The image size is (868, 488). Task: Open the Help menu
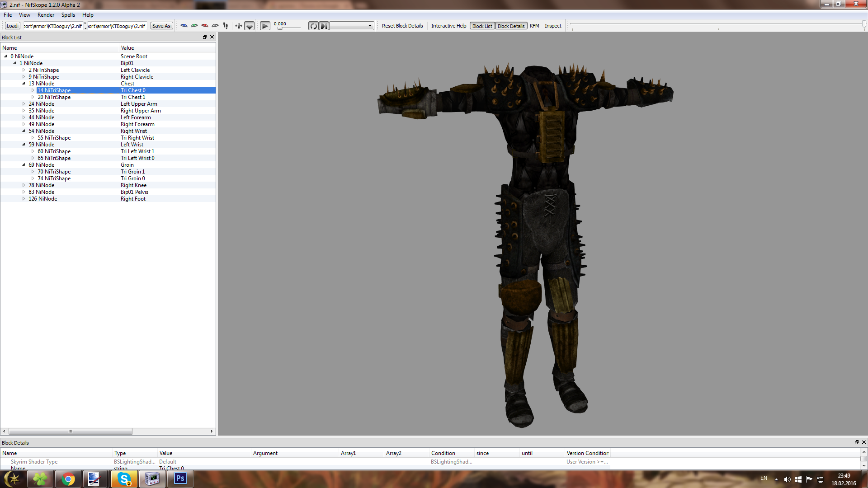(88, 15)
